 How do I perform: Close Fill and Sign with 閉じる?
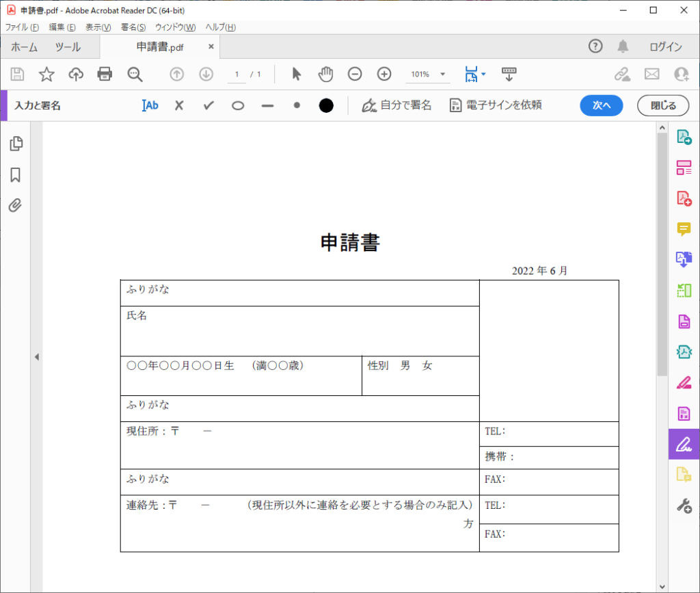click(662, 105)
